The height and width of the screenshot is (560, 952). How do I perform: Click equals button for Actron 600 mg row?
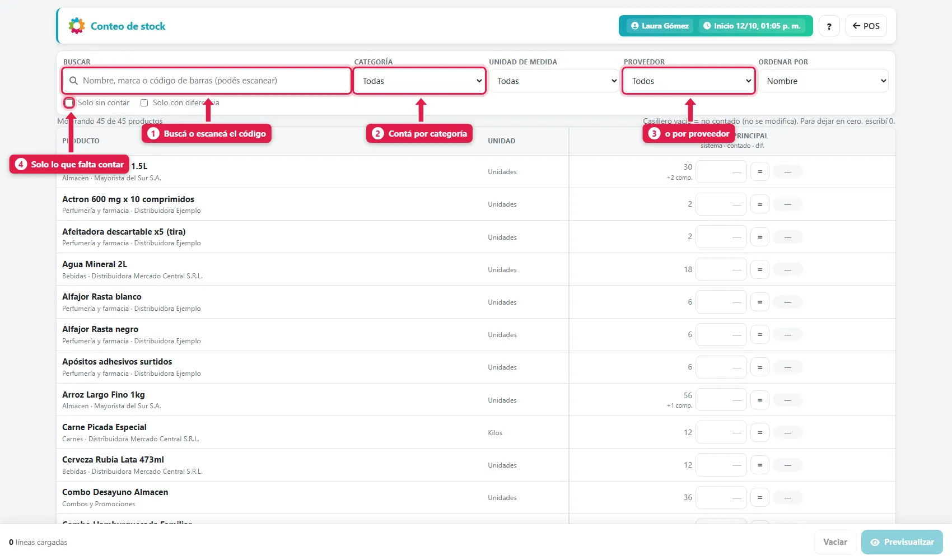coord(759,204)
